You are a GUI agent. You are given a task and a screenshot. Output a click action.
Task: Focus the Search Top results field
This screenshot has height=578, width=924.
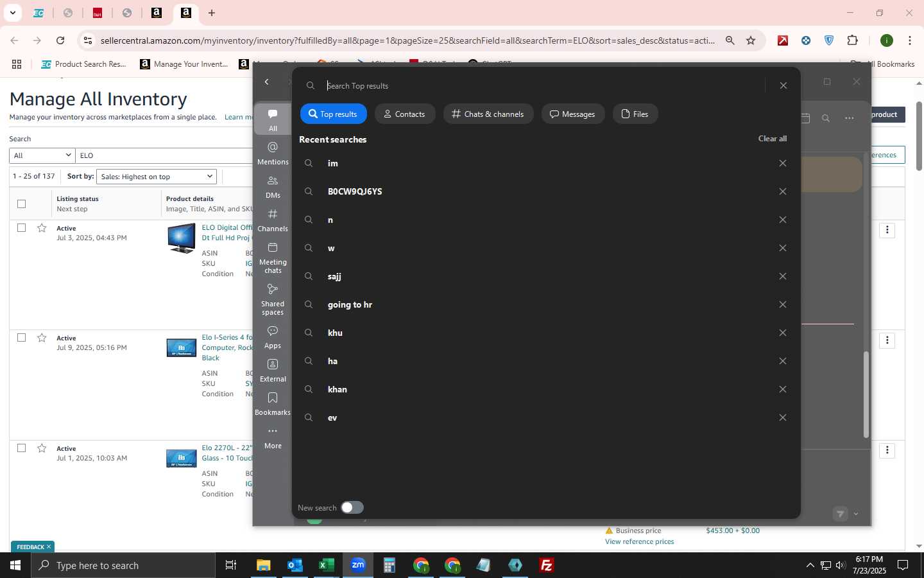[x=544, y=85]
